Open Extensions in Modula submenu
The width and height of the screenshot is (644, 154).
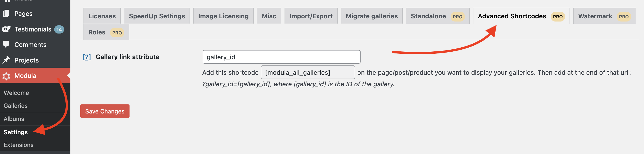point(19,145)
